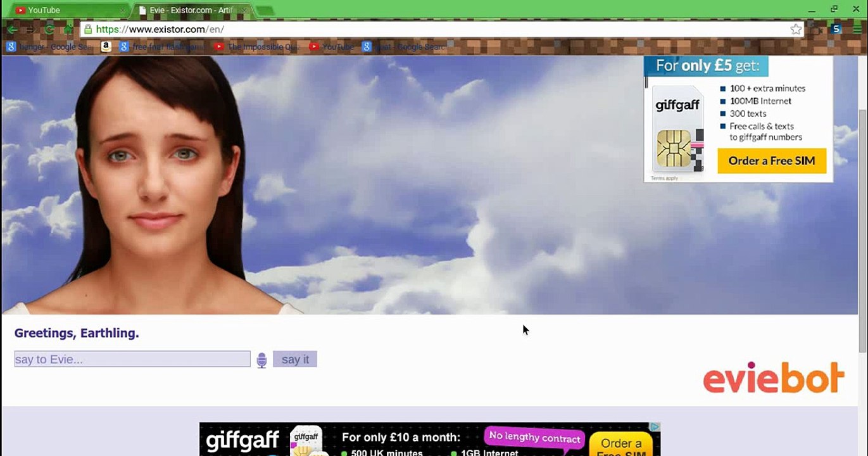Image resolution: width=868 pixels, height=456 pixels.
Task: Click the green secure padlock icon
Action: coord(88,29)
